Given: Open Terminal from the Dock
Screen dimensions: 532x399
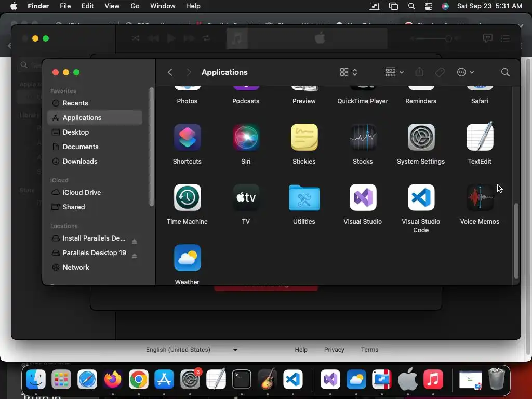Looking at the screenshot, I should pyautogui.click(x=241, y=379).
